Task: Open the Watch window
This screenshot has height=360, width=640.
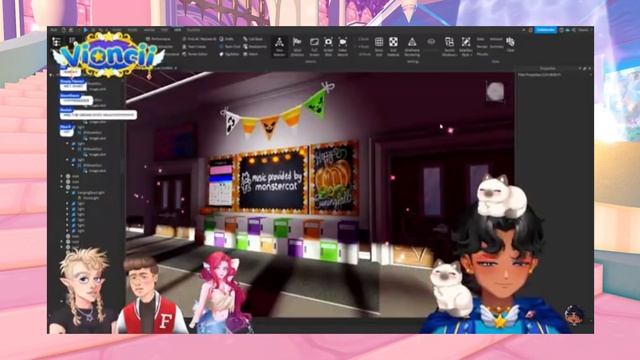Action: [x=251, y=54]
